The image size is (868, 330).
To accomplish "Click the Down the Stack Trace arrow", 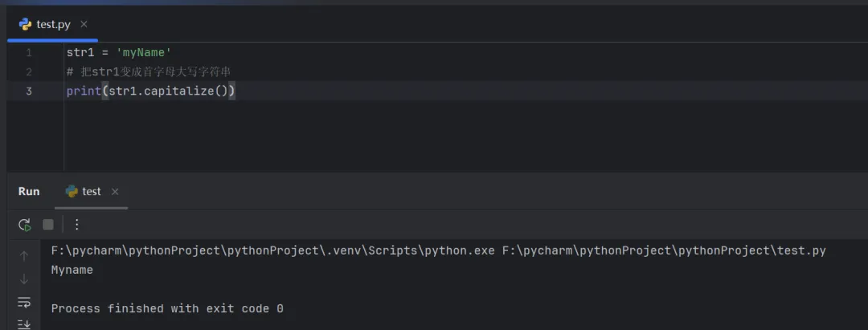I will pos(24,279).
